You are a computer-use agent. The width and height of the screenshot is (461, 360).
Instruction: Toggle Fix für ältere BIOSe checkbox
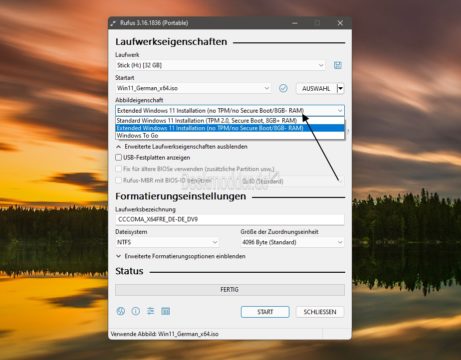point(118,169)
